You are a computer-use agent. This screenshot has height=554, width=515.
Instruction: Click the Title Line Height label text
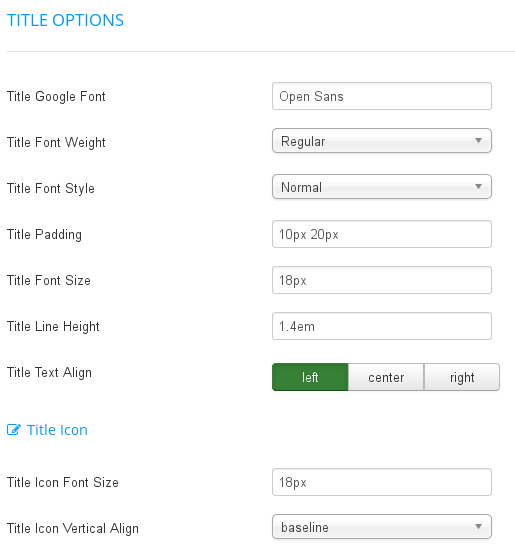(53, 326)
